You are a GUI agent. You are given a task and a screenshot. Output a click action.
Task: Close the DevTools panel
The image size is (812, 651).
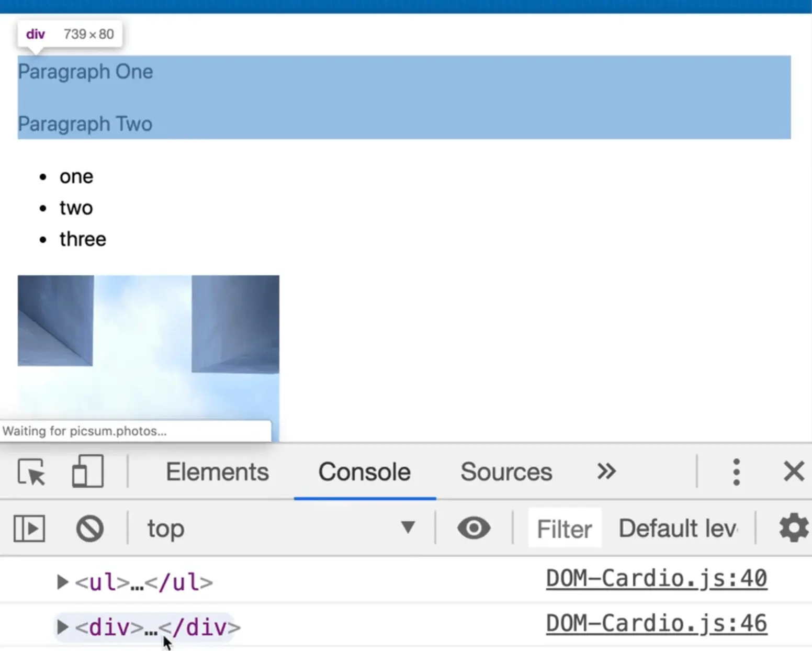[x=793, y=472]
